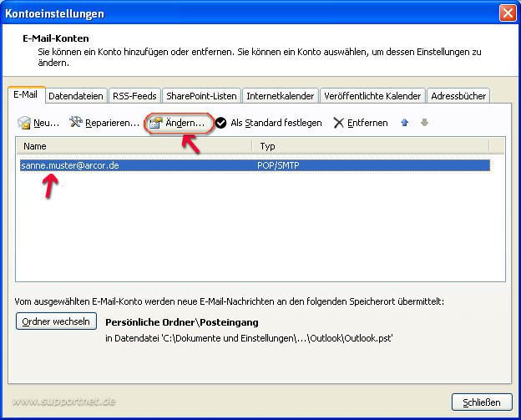Click the POP/SMTP type cell
The width and height of the screenshot is (521, 420).
point(278,165)
